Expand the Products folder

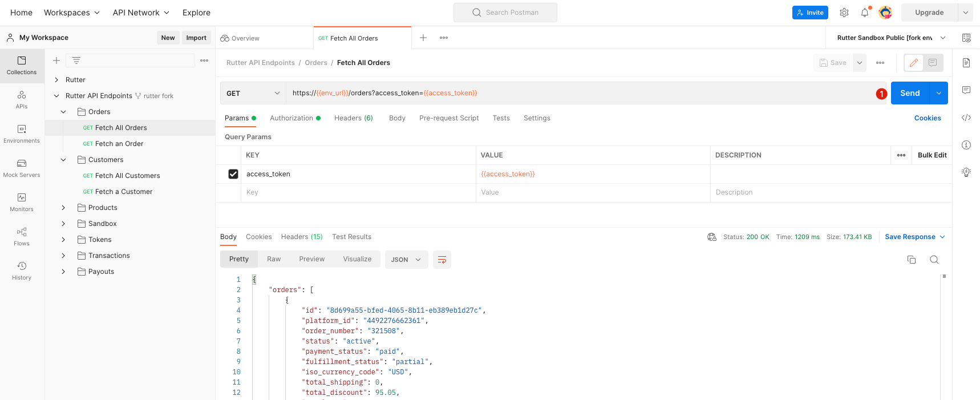pos(63,208)
